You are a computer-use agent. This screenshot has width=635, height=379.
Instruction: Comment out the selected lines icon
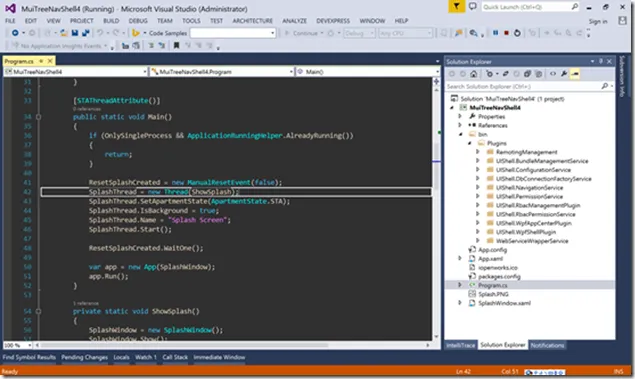point(151,46)
